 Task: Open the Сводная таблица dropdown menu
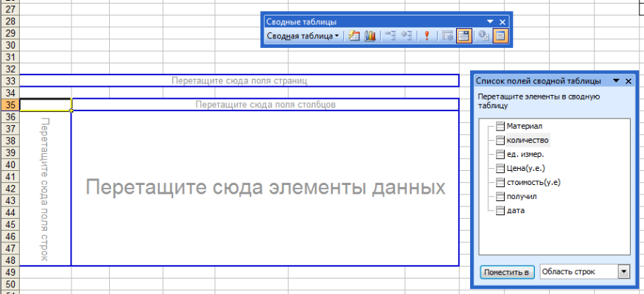pyautogui.click(x=303, y=36)
